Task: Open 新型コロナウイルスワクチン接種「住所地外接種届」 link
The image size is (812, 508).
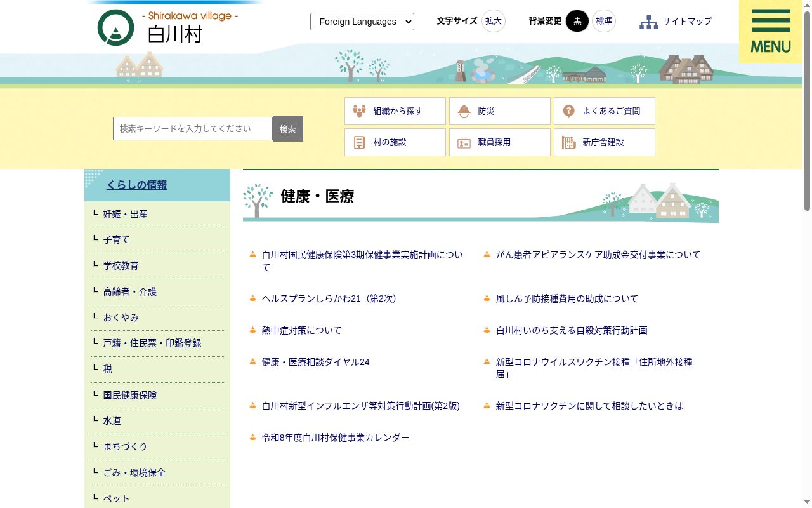Action: tap(594, 368)
